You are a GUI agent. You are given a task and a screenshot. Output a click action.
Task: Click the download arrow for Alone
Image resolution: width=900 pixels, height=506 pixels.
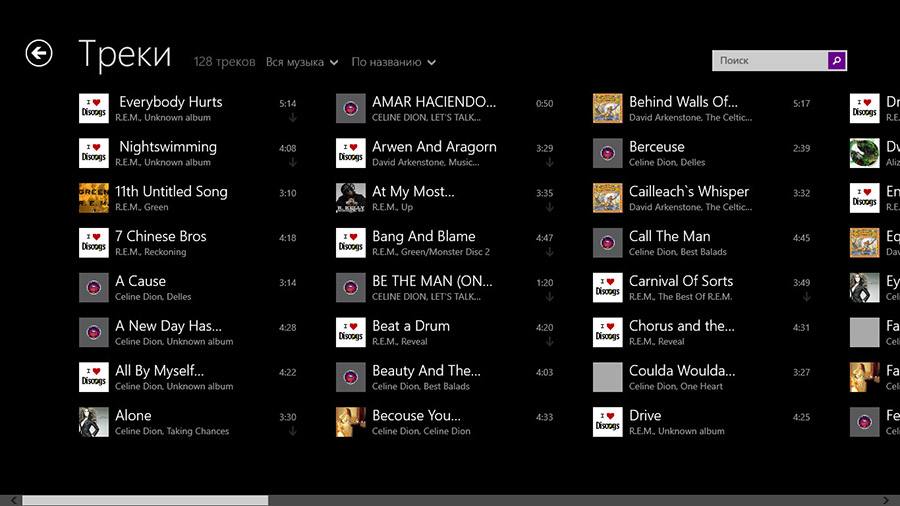pyautogui.click(x=293, y=431)
